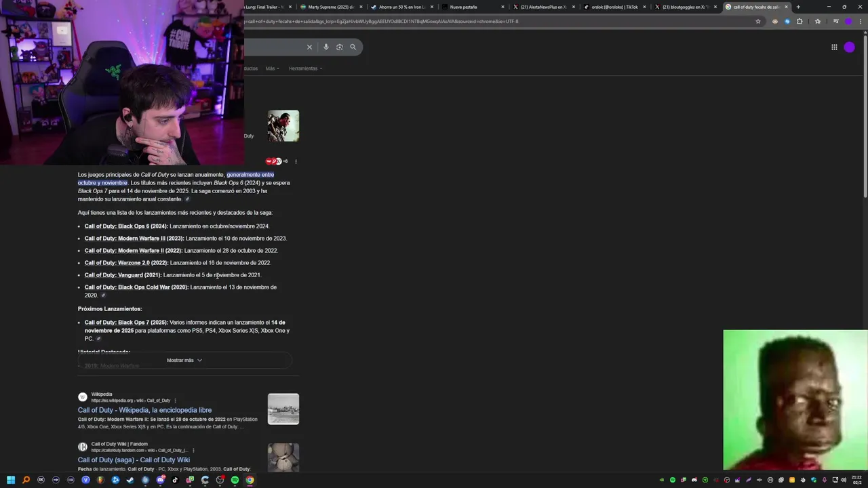This screenshot has height=488, width=868.
Task: Open Google Lens image search icon
Action: pos(340,47)
